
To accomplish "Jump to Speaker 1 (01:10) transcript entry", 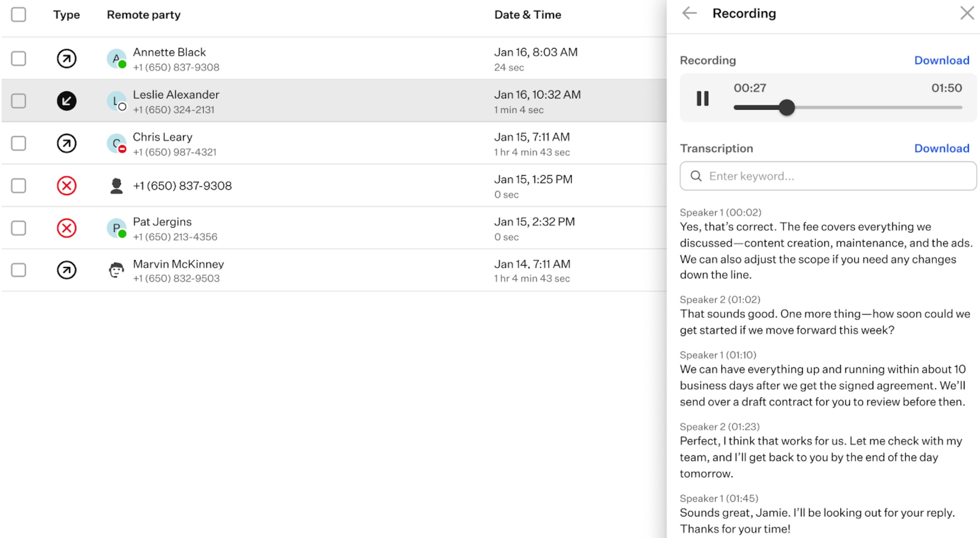I will tap(718, 355).
